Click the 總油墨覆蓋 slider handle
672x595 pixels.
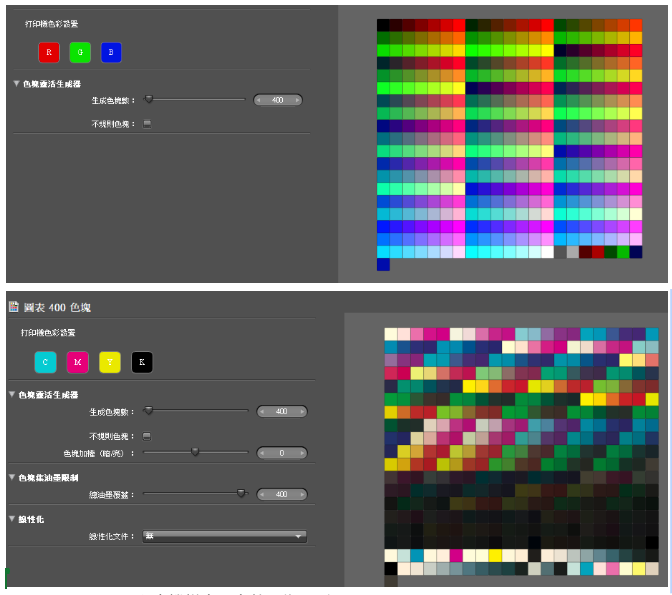tap(241, 493)
